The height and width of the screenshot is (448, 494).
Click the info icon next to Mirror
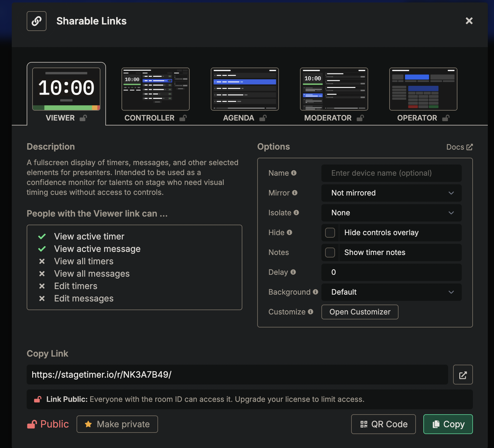[x=295, y=193]
